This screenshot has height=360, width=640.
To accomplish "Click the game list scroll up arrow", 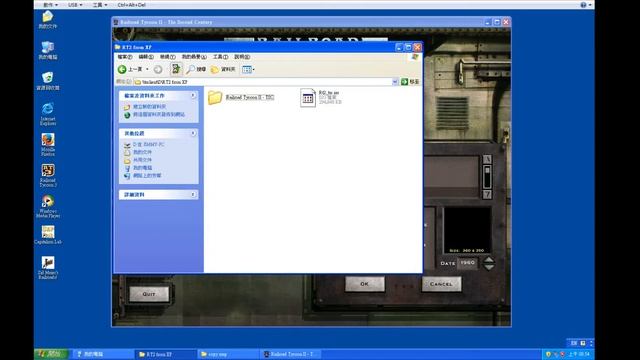I will coord(487,159).
